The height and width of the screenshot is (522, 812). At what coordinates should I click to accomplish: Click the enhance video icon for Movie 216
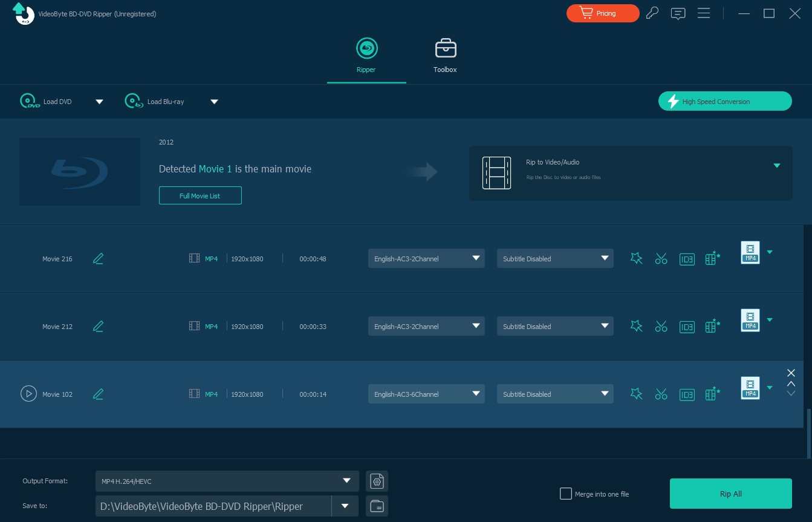[713, 259]
